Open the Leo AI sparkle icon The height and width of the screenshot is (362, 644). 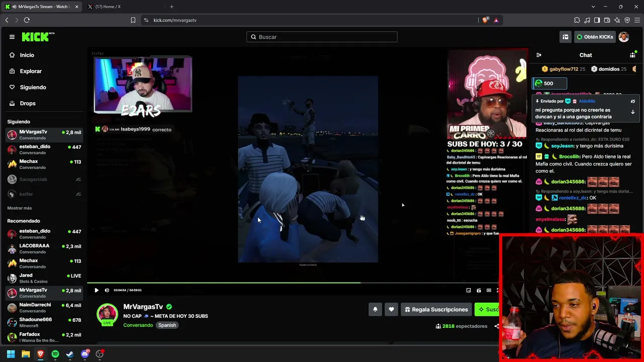617,20
